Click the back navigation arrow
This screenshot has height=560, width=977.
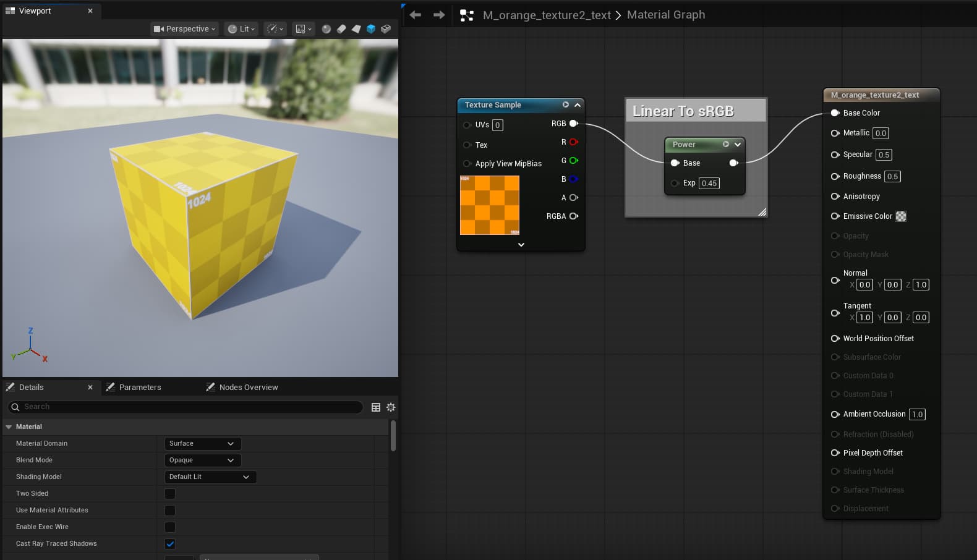(416, 15)
